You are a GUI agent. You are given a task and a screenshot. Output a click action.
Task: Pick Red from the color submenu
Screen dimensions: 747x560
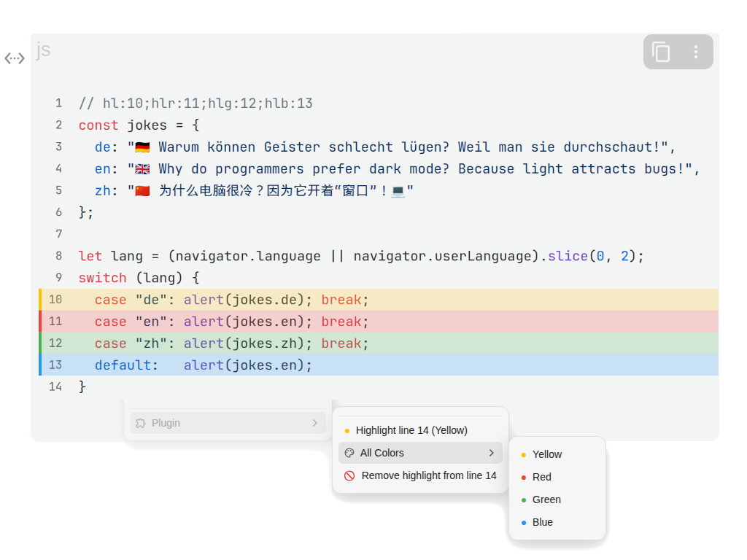(542, 477)
